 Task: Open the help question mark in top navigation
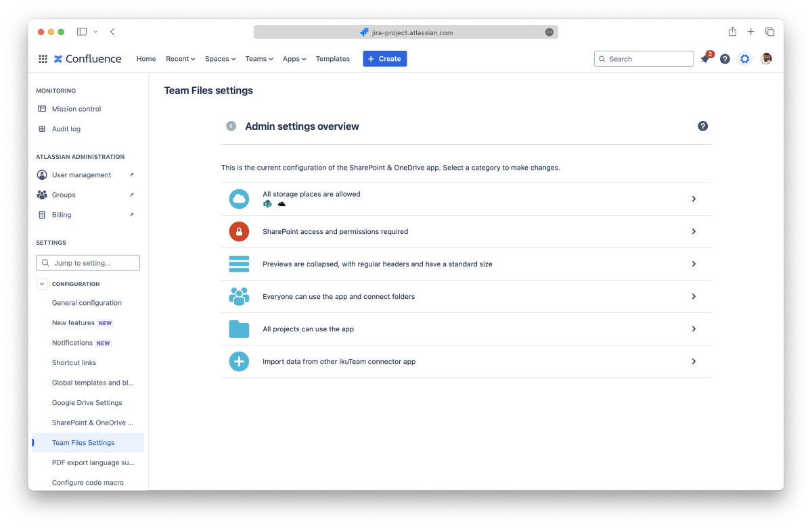point(725,59)
